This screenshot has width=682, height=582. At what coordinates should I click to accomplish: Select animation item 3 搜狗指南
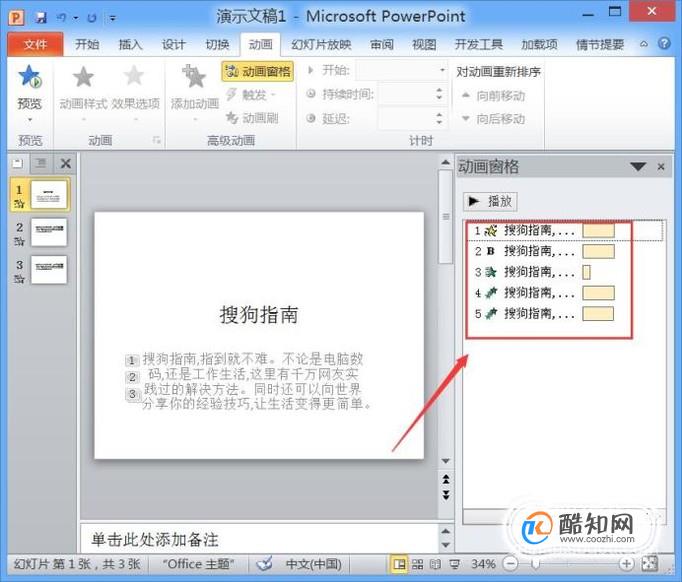tap(565, 272)
